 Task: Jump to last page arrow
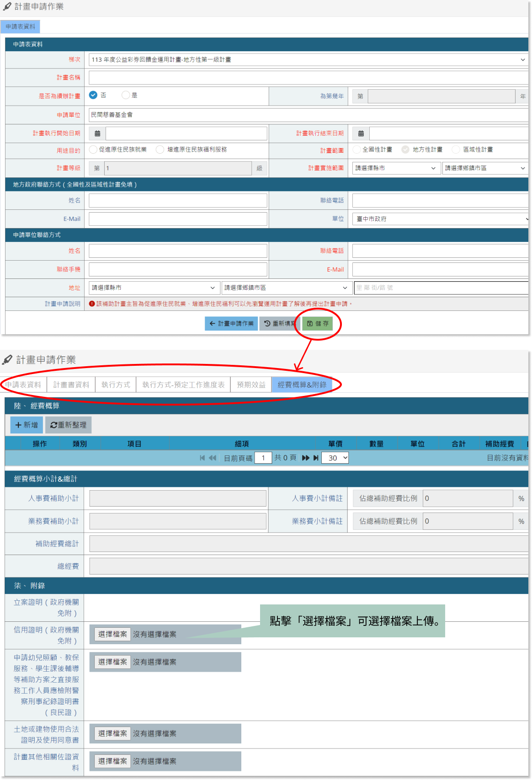pos(316,458)
